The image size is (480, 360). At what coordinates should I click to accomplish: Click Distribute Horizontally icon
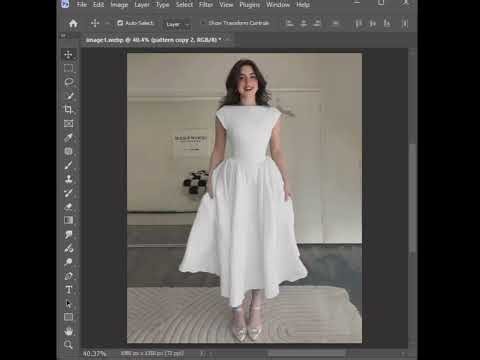click(405, 24)
